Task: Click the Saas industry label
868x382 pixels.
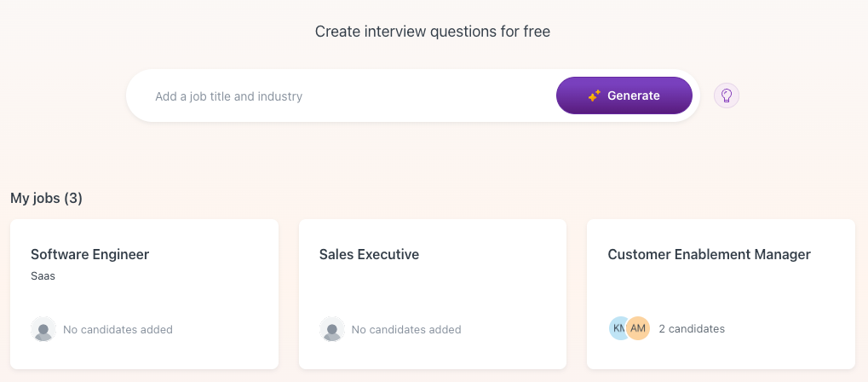Action: pyautogui.click(x=43, y=275)
